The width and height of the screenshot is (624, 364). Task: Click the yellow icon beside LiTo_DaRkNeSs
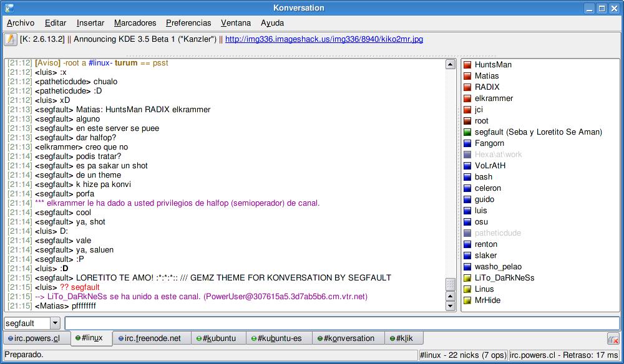pos(467,278)
